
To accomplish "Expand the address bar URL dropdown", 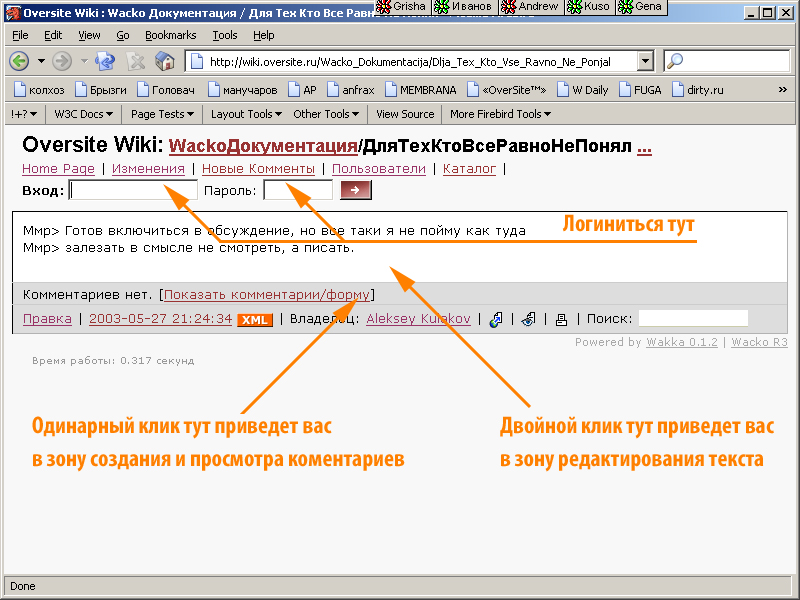I will tap(645, 61).
